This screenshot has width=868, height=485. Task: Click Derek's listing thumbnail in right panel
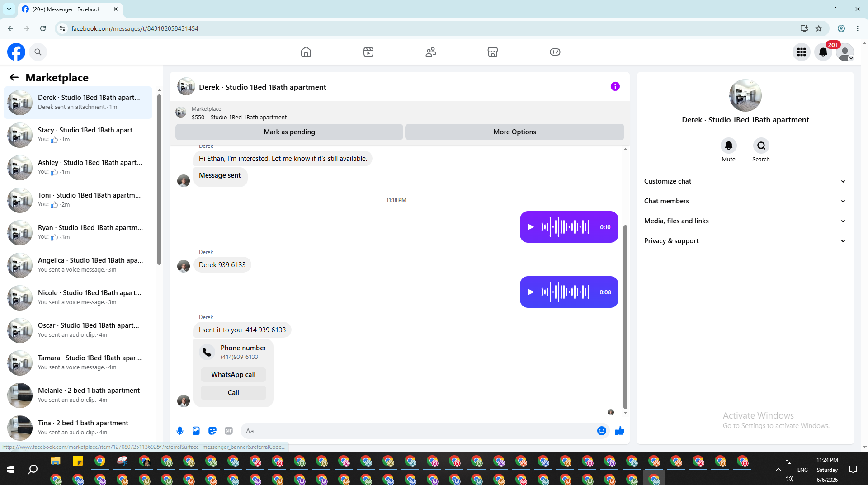745,95
